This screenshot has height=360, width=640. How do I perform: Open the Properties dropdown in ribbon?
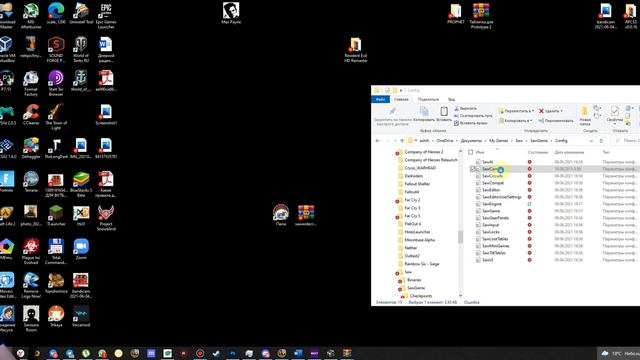tap(614, 123)
